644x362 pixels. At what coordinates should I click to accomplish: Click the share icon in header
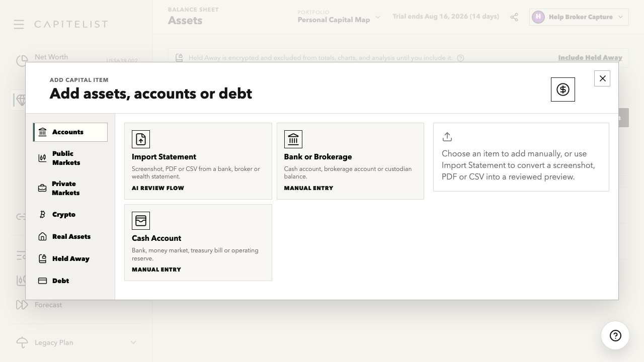coord(514,17)
